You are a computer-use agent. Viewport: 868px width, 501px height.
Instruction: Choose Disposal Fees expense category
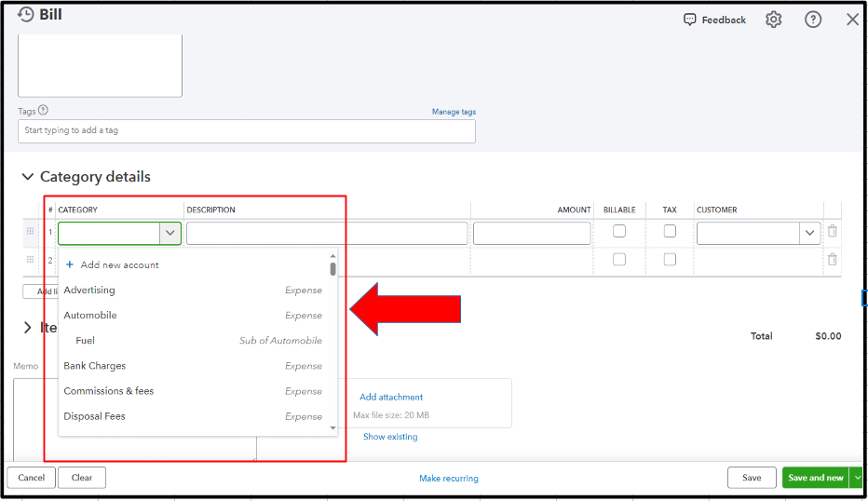click(x=194, y=416)
